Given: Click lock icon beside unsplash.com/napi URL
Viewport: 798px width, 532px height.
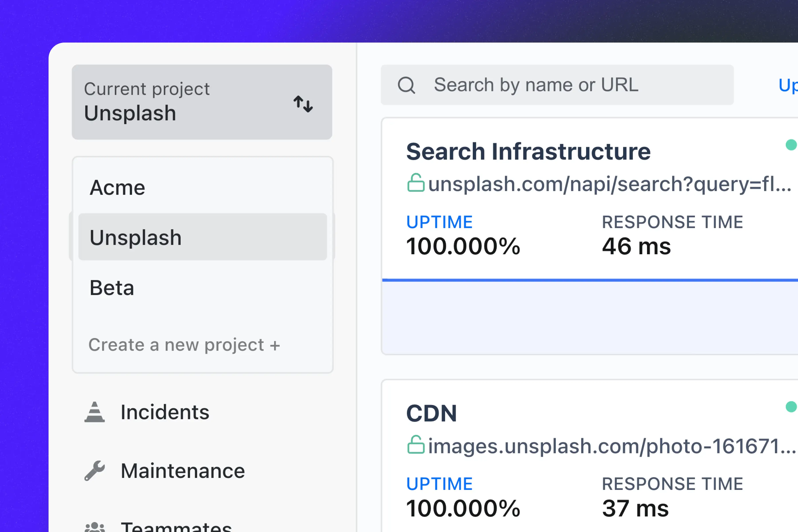Looking at the screenshot, I should coord(416,182).
